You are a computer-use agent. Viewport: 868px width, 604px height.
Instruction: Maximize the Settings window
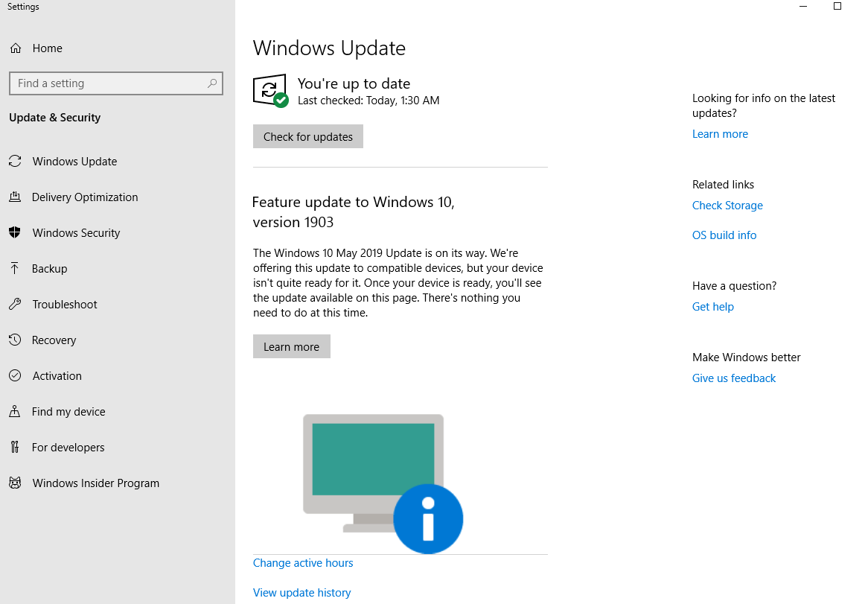coord(837,6)
